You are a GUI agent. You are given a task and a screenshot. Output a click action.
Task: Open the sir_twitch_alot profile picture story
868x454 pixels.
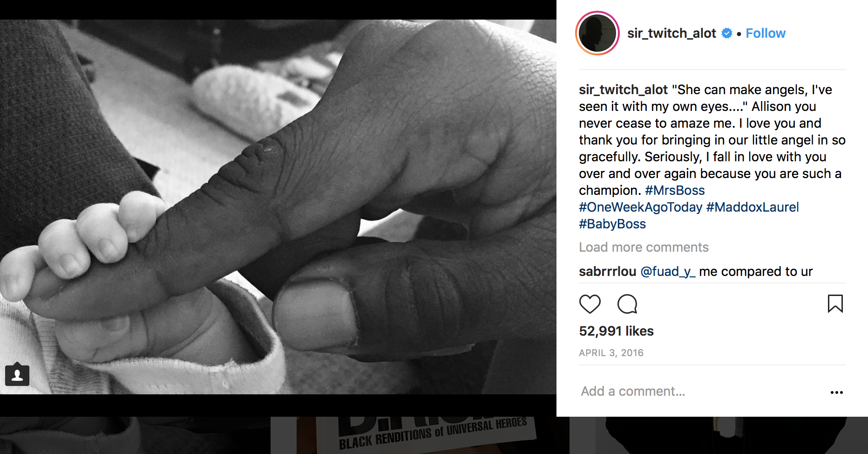(597, 33)
